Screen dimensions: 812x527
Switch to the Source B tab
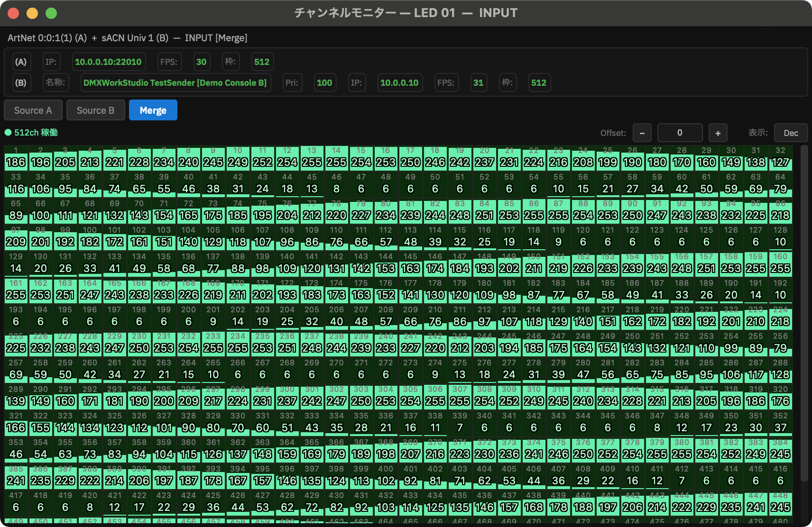tap(95, 110)
